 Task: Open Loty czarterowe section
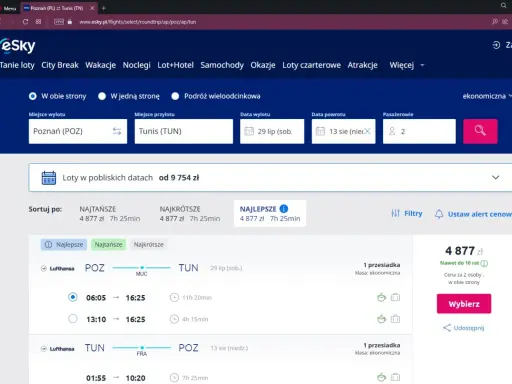point(311,65)
